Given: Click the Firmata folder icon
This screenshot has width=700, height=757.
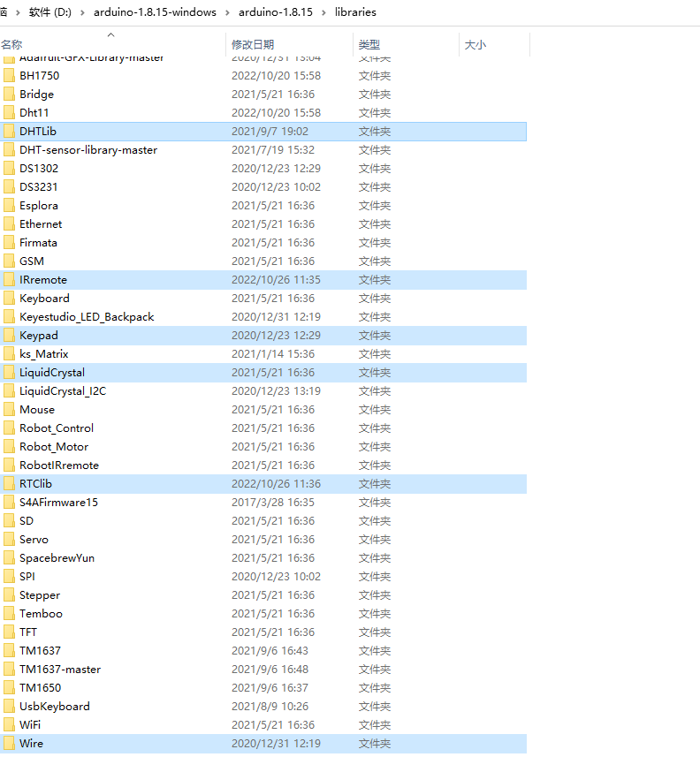Looking at the screenshot, I should pos(9,242).
